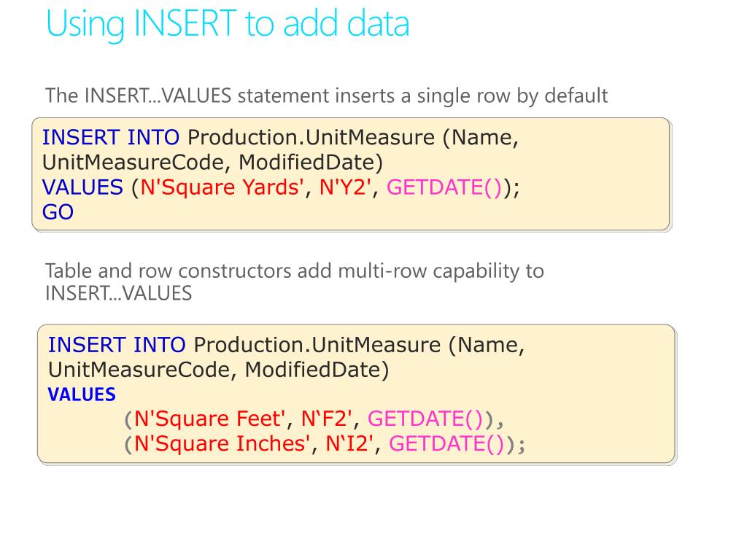Click the slide title "Using INSERT to add data"
Screen dimensions: 747x560
click(227, 23)
